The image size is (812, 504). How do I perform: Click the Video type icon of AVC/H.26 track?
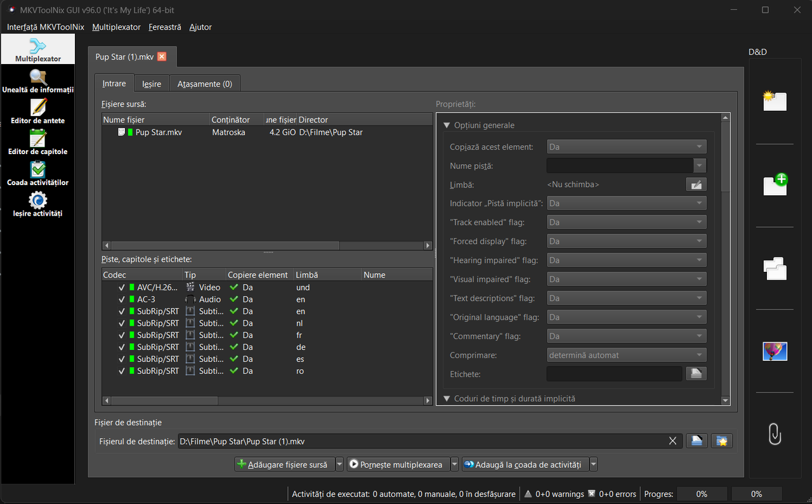(190, 287)
